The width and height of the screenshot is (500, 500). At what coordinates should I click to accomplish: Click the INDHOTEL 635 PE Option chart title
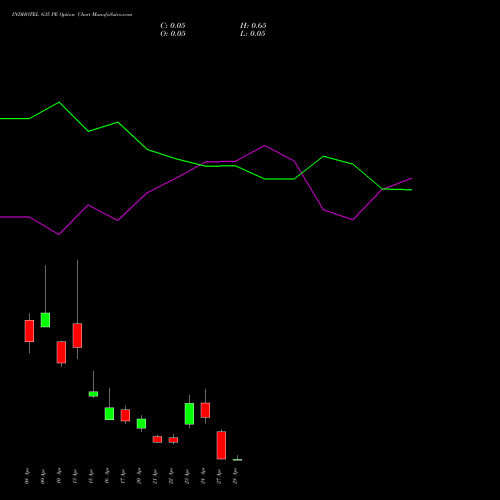(x=72, y=15)
